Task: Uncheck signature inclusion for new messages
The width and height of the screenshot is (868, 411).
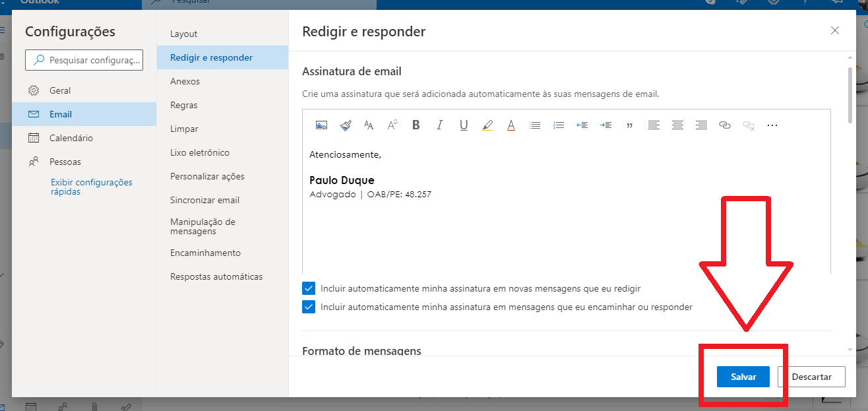Action: point(309,288)
